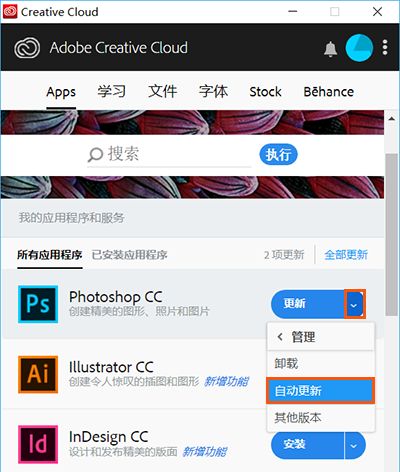Switch to the 文件 tab
The width and height of the screenshot is (400, 472).
tap(163, 91)
